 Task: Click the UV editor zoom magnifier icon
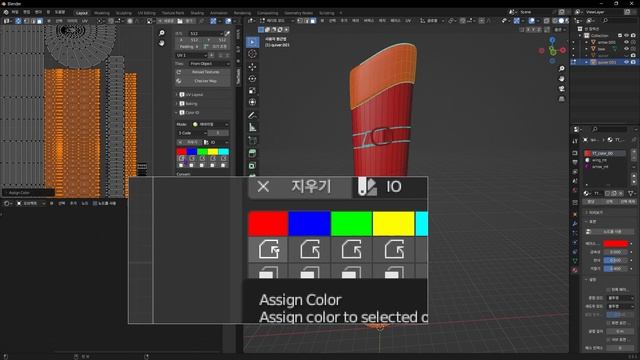(162, 33)
